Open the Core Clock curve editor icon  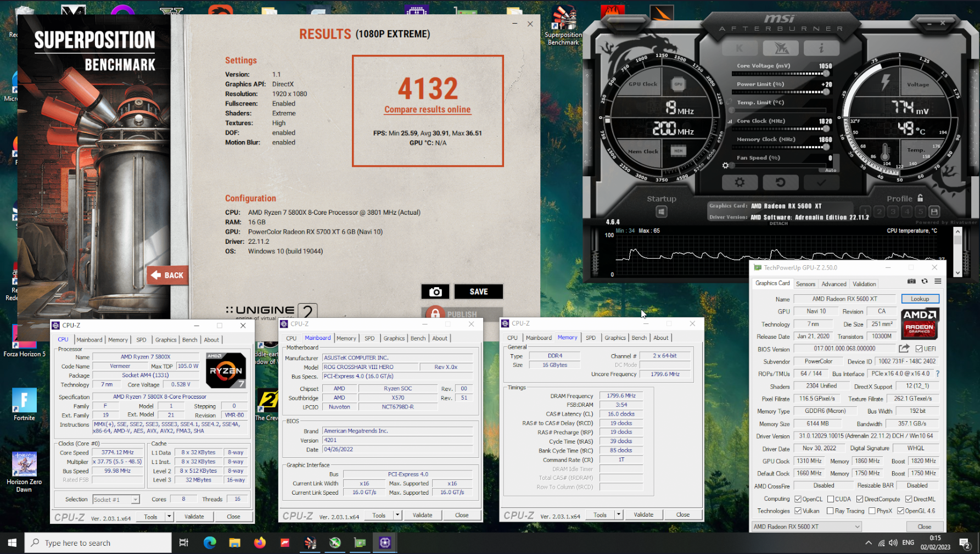[x=730, y=121]
